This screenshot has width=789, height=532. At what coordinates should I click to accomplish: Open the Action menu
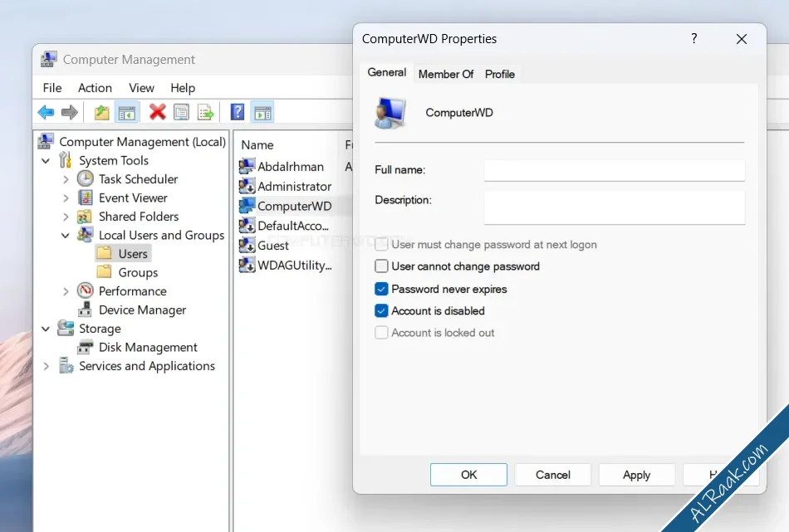tap(95, 87)
